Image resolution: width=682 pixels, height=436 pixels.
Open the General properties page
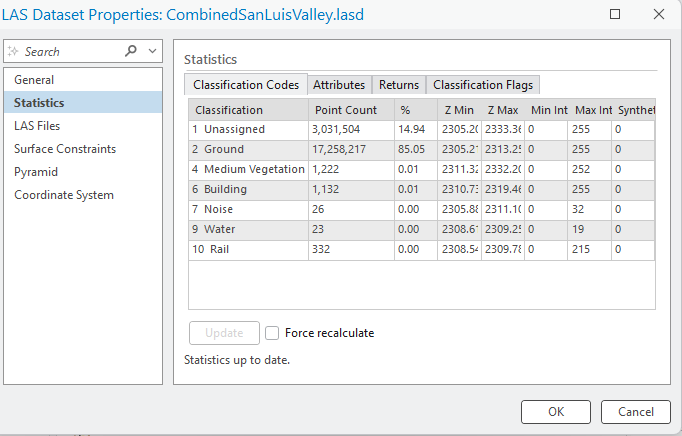34,79
